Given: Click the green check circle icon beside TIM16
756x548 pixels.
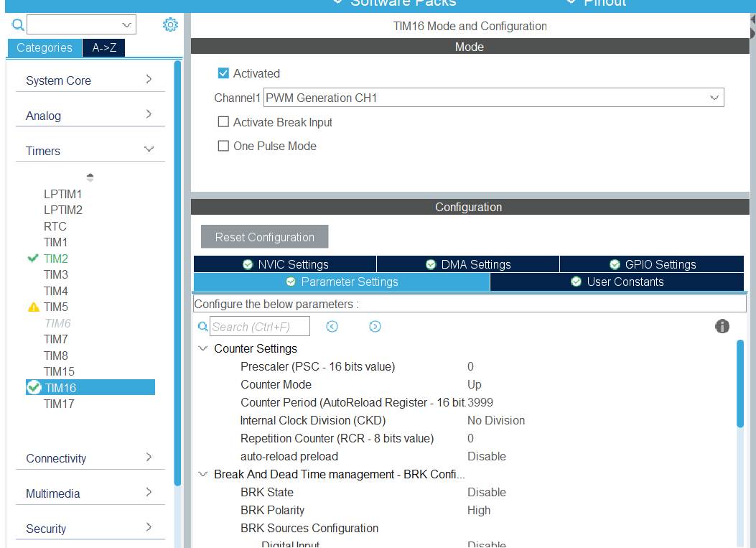Looking at the screenshot, I should 34,387.
